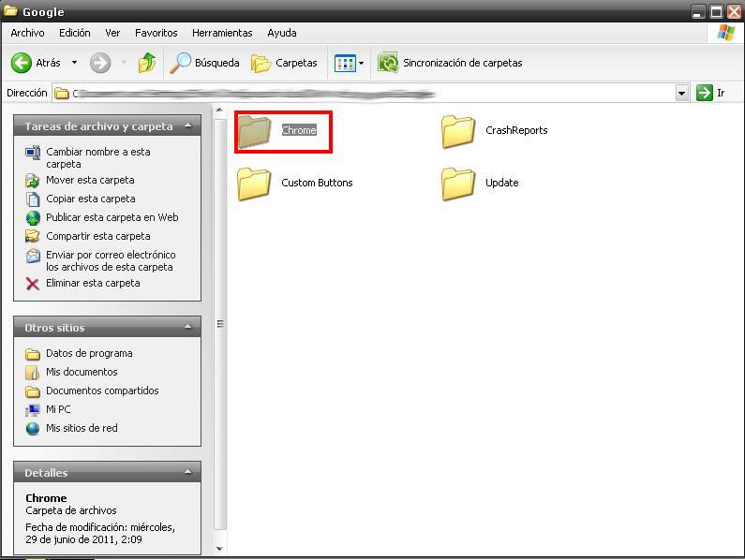Click the Mis sitios de red globe icon
This screenshot has width=745, height=560.
[x=32, y=429]
